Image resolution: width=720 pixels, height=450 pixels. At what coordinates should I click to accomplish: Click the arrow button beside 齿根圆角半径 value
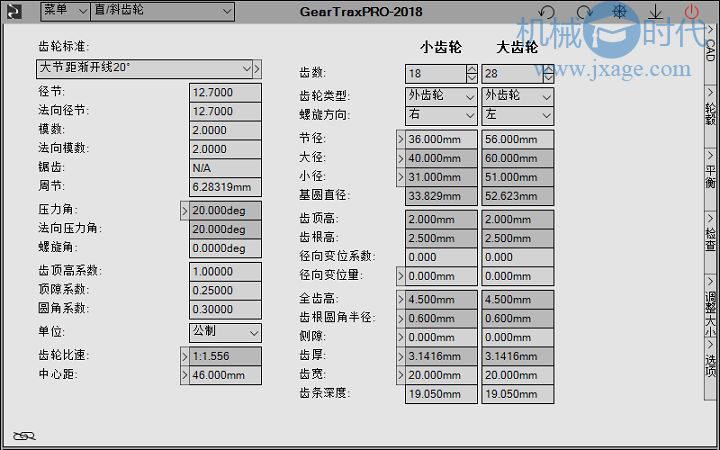tap(400, 318)
